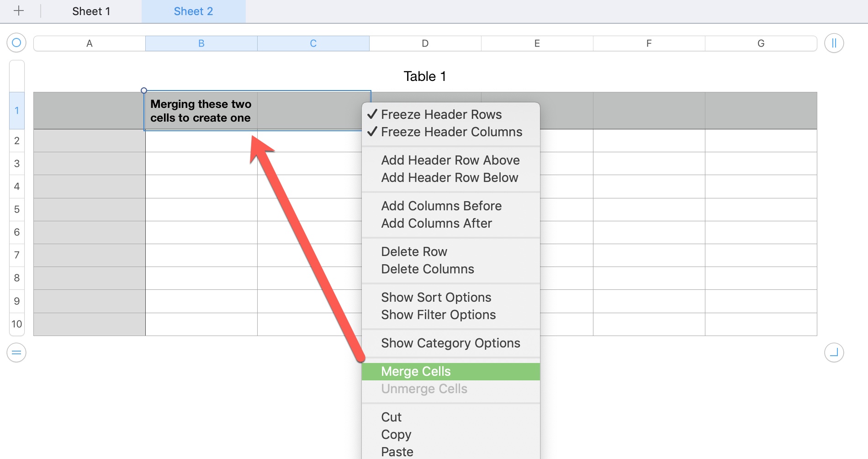Open Show Sort Options
The width and height of the screenshot is (868, 459).
click(436, 297)
